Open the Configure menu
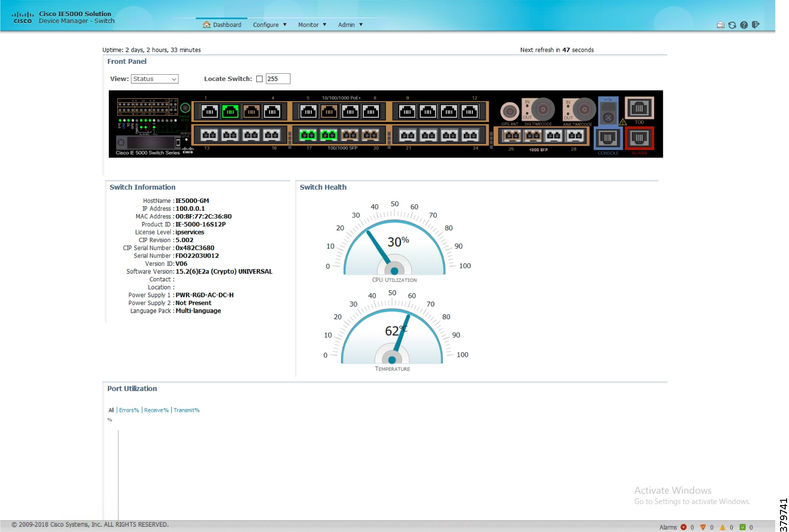 point(270,25)
